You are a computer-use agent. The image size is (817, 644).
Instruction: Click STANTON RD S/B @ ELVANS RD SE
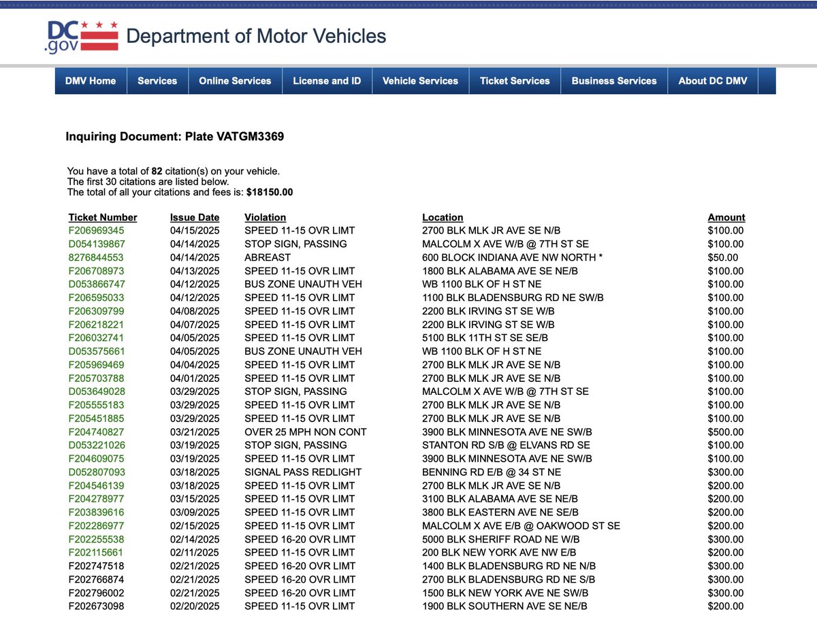(506, 445)
